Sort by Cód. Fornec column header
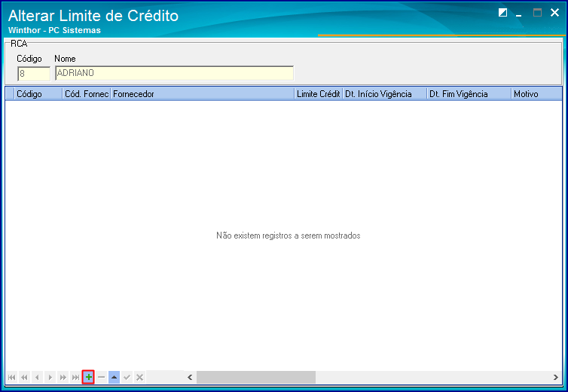Screen dimensions: 568x392 [x=87, y=94]
